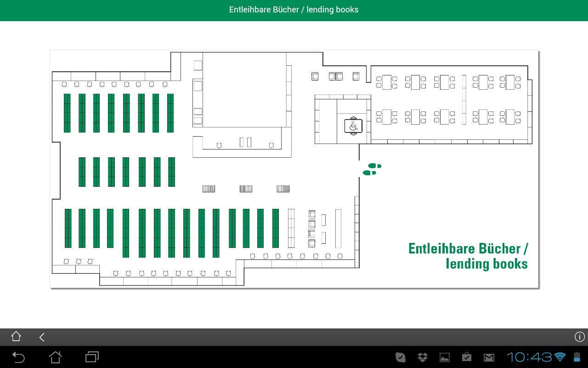Go back with the app chevron arrow

[42, 337]
